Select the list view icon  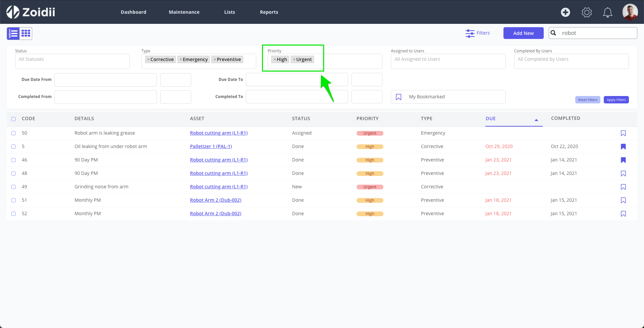pyautogui.click(x=13, y=33)
